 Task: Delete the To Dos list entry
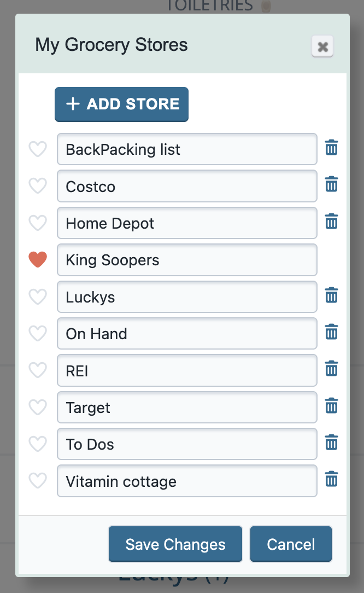[331, 443]
